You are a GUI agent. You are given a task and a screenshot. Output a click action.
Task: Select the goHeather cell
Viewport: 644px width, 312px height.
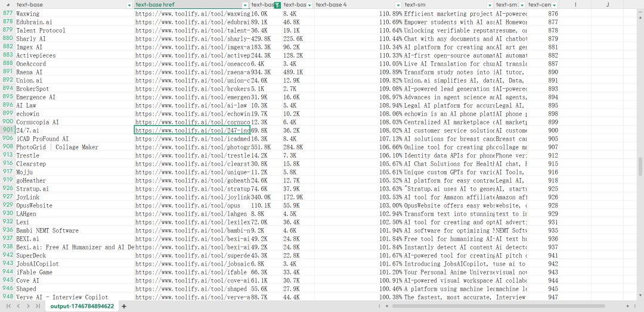[x=75, y=180]
